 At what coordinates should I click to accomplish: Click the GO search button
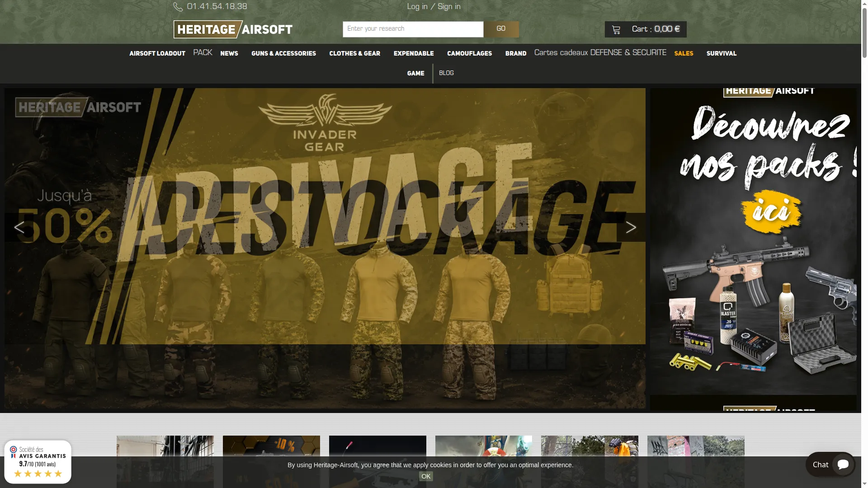(x=501, y=29)
